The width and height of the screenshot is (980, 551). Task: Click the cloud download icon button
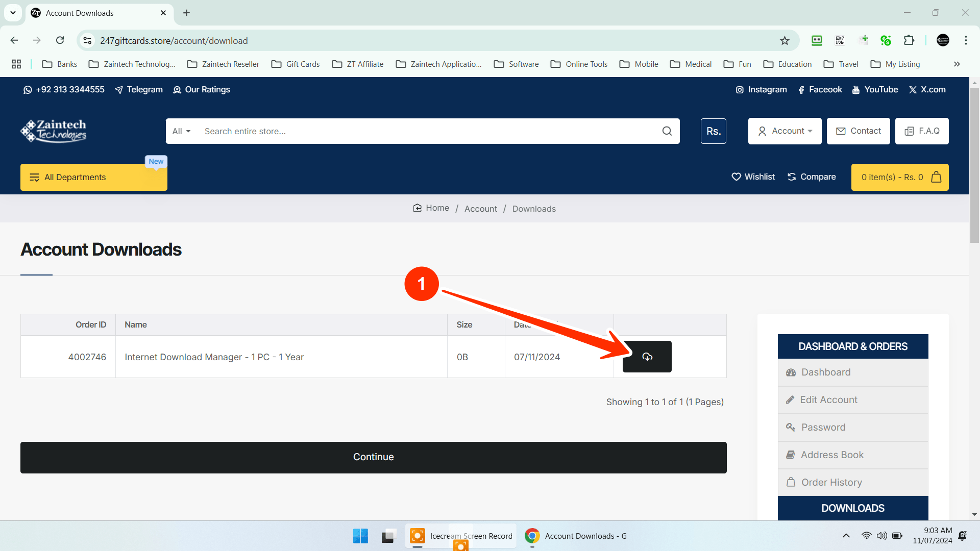[647, 357]
